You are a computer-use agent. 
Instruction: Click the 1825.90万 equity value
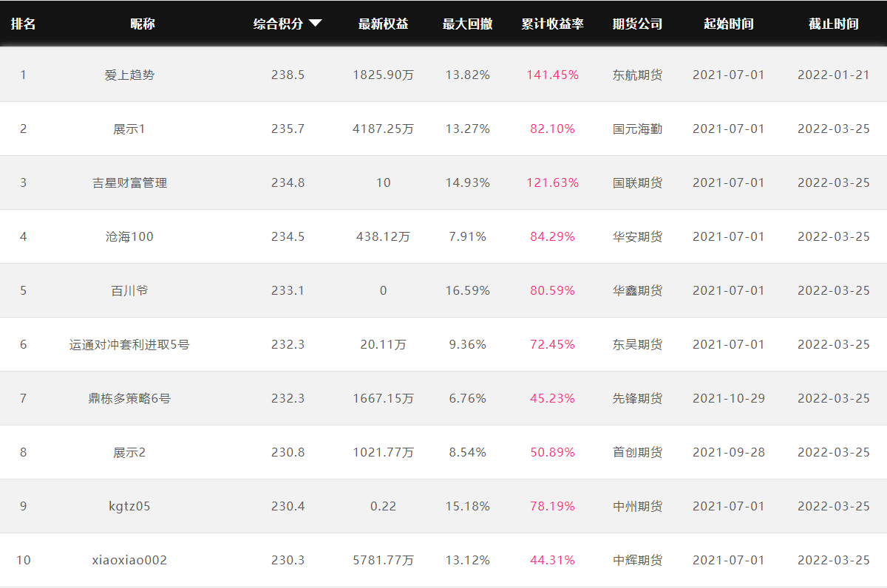pos(383,75)
